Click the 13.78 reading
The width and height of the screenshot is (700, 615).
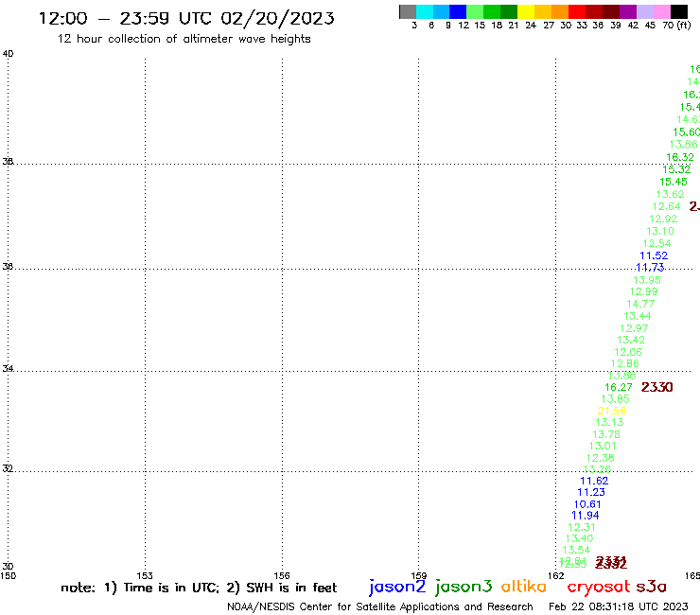coord(605,434)
